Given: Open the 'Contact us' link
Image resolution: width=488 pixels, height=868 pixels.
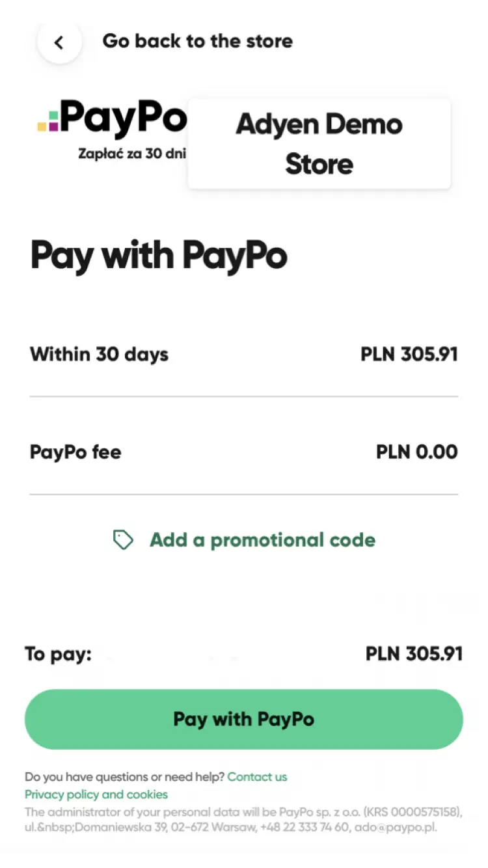Looking at the screenshot, I should 257,777.
